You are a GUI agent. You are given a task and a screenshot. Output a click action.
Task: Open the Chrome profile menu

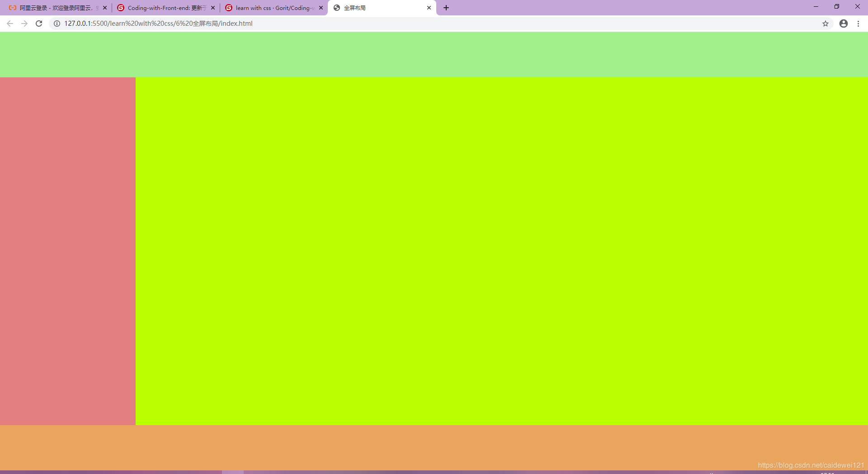[x=844, y=24]
